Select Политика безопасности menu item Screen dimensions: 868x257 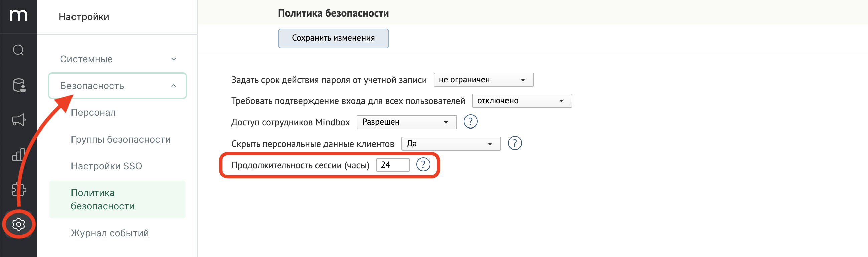coord(118,199)
